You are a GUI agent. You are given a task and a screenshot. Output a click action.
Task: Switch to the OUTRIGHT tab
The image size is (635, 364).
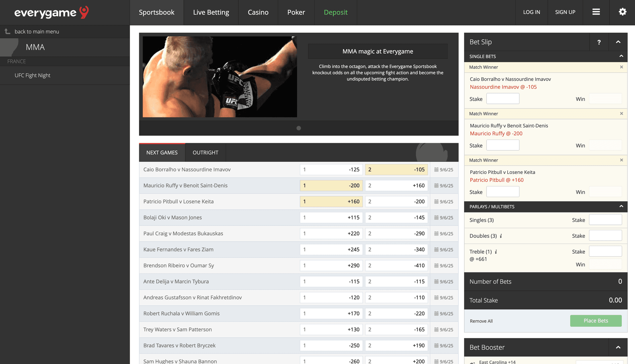(x=205, y=152)
